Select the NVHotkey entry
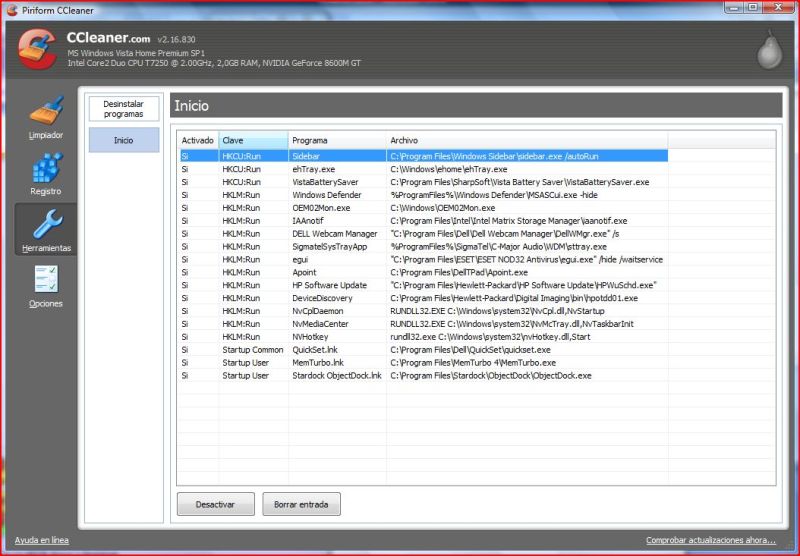The width and height of the screenshot is (800, 556). click(x=423, y=337)
